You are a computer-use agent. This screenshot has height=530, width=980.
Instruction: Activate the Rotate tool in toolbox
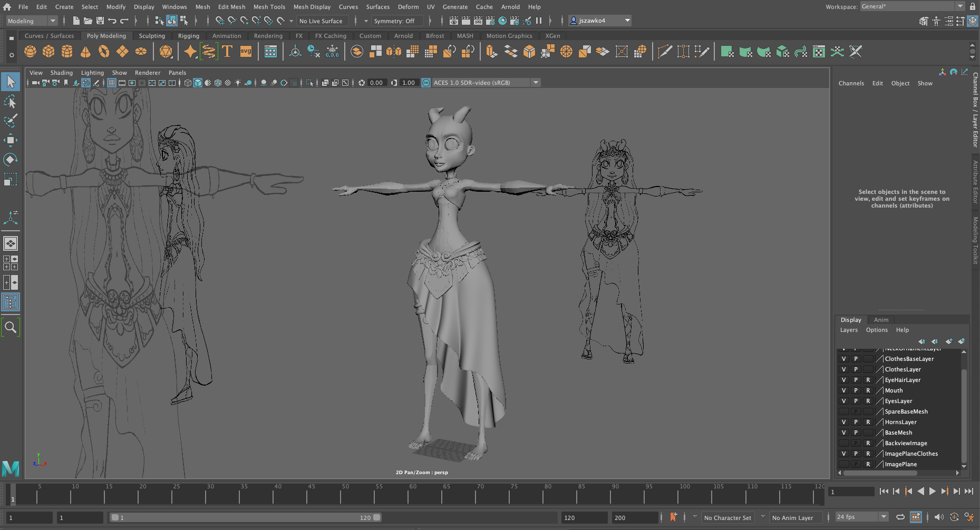pos(11,160)
